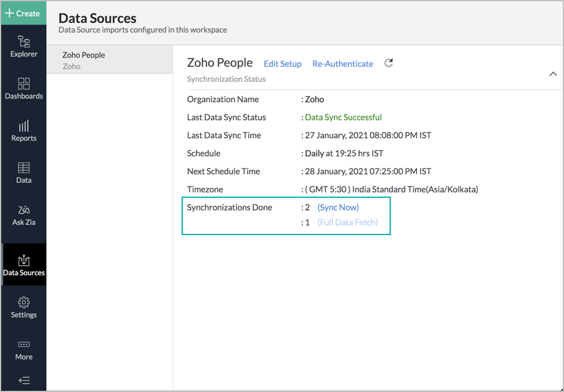Start a Full Data Fetch
564x392 pixels.
(347, 222)
